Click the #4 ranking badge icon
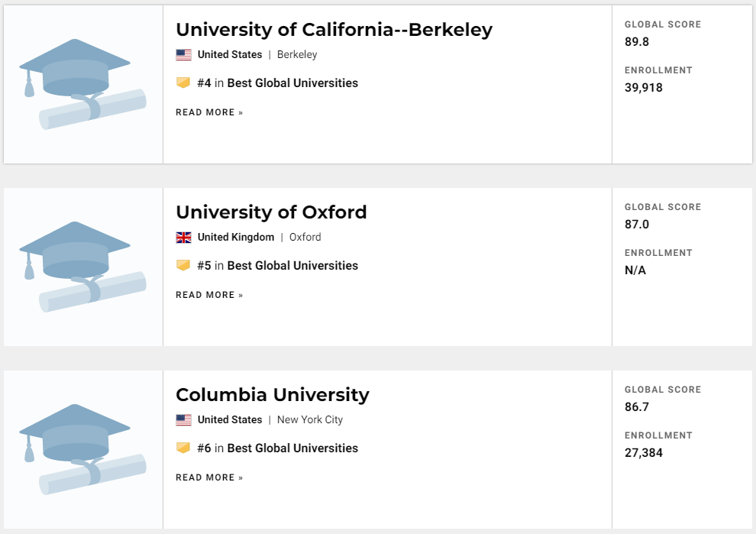The width and height of the screenshot is (756, 534). [183, 83]
